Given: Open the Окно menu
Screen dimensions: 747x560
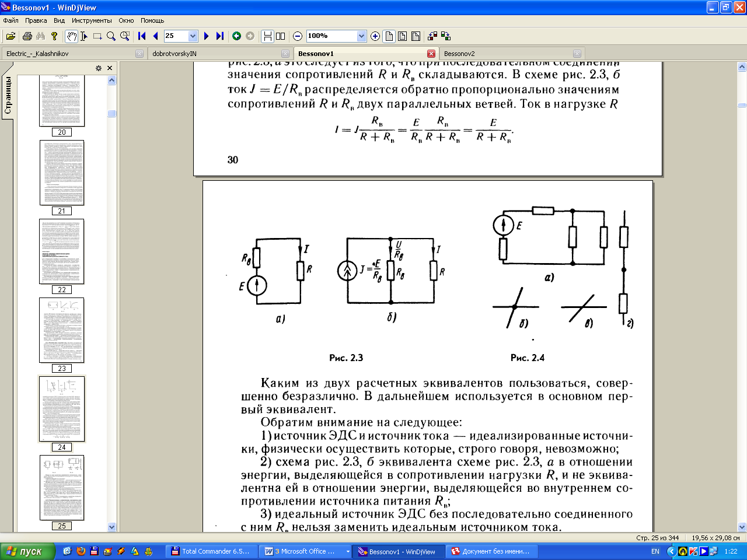Looking at the screenshot, I should point(126,20).
